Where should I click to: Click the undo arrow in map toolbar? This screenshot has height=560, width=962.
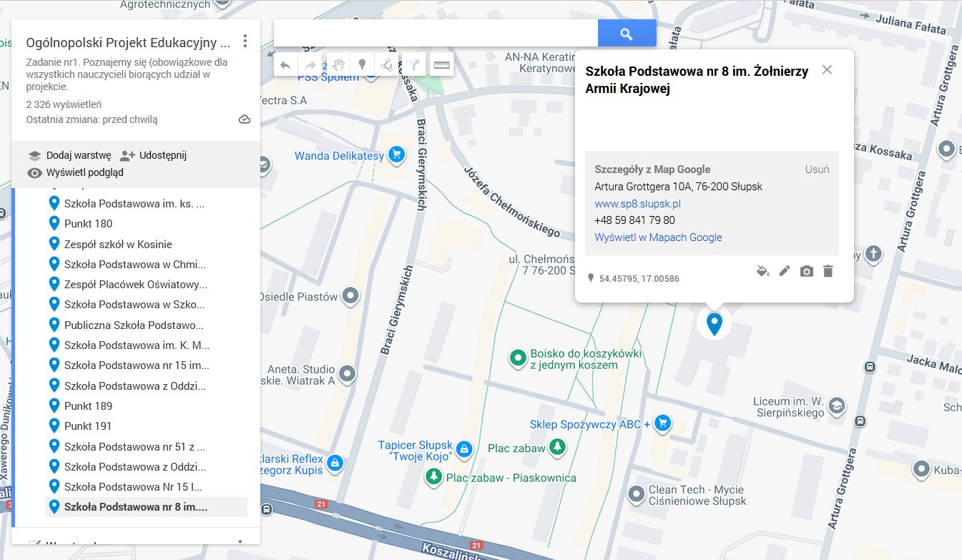(x=285, y=65)
